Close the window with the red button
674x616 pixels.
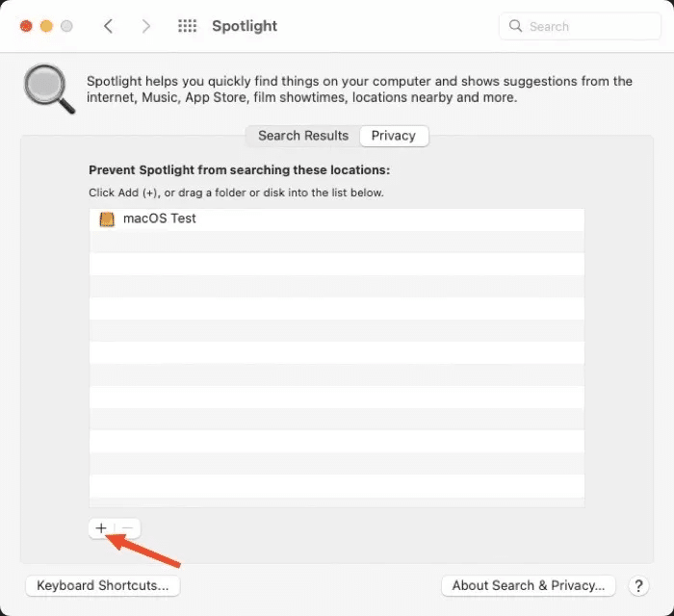tap(26, 26)
